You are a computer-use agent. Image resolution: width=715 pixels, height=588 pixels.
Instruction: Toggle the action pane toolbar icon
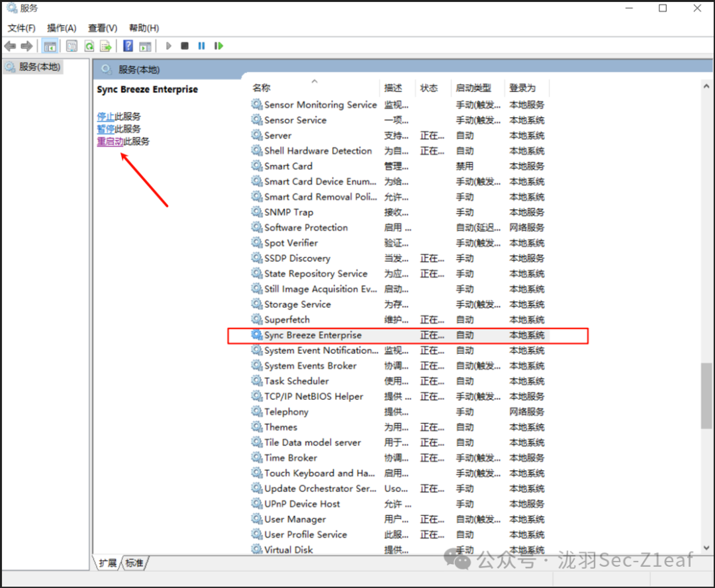[x=145, y=46]
